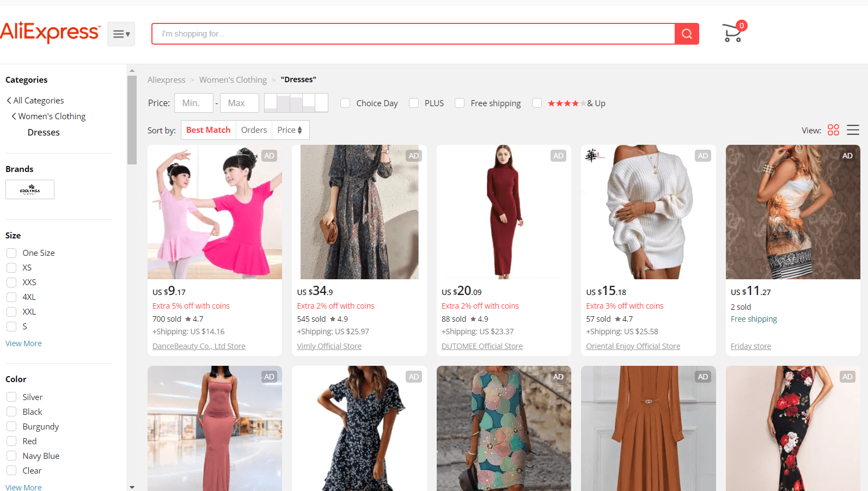Tick the 4XL size checkbox
This screenshot has height=491, width=868.
pyautogui.click(x=11, y=297)
